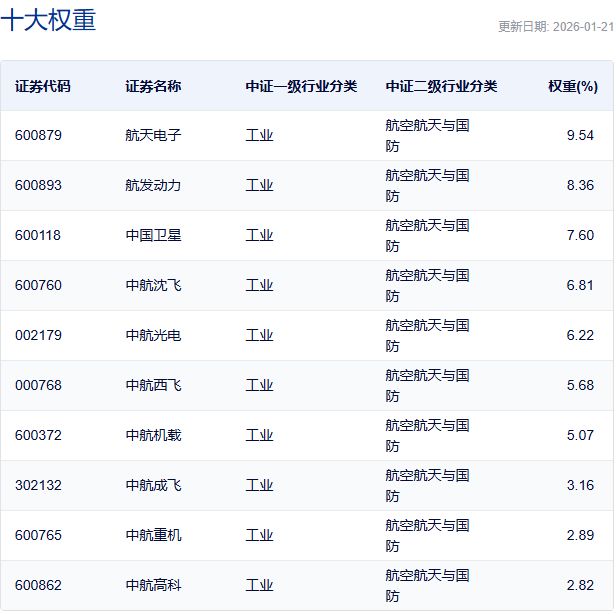Click the 中证二级行业分类 column header
This screenshot has width=616, height=614.
click(442, 86)
